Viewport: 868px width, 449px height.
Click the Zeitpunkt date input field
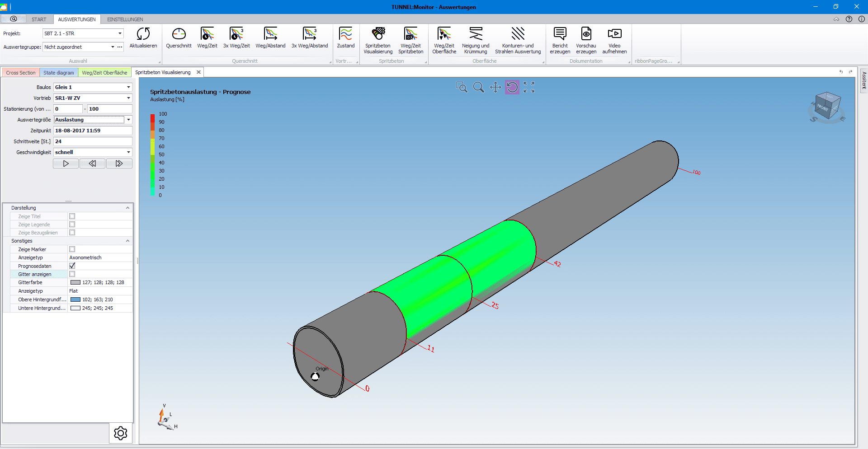click(93, 131)
